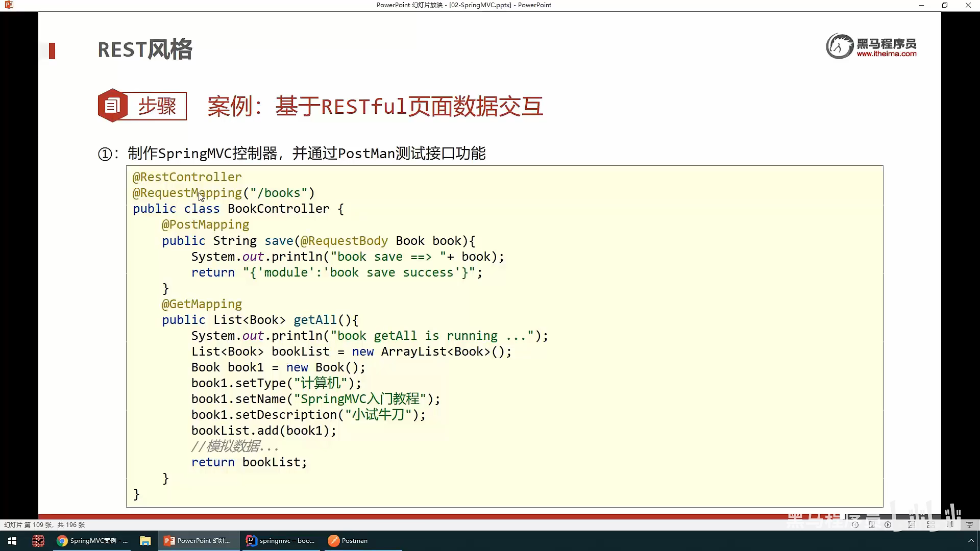
Task: Click the www.itheima.com logo link
Action: pos(886,54)
